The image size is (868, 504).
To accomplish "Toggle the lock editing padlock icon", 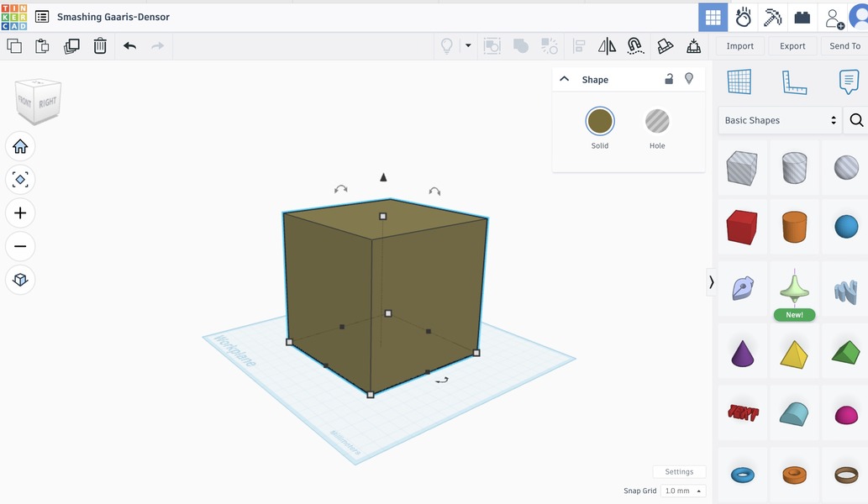I will pos(669,79).
